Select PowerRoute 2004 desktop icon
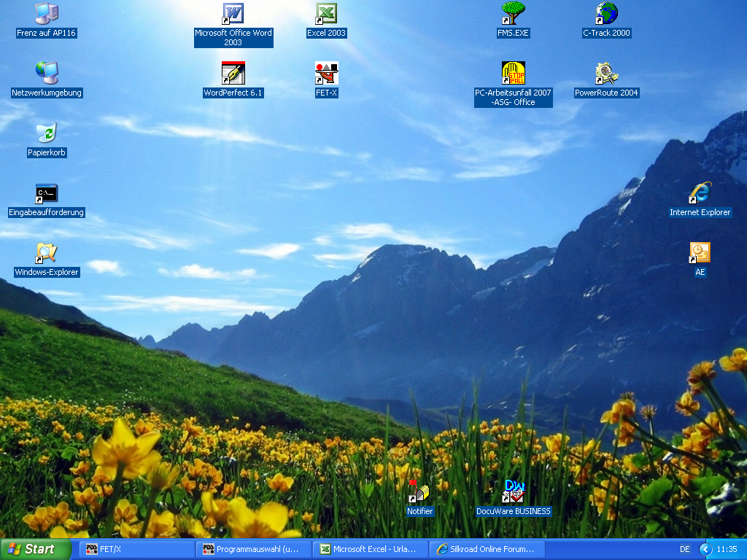 coord(606,74)
